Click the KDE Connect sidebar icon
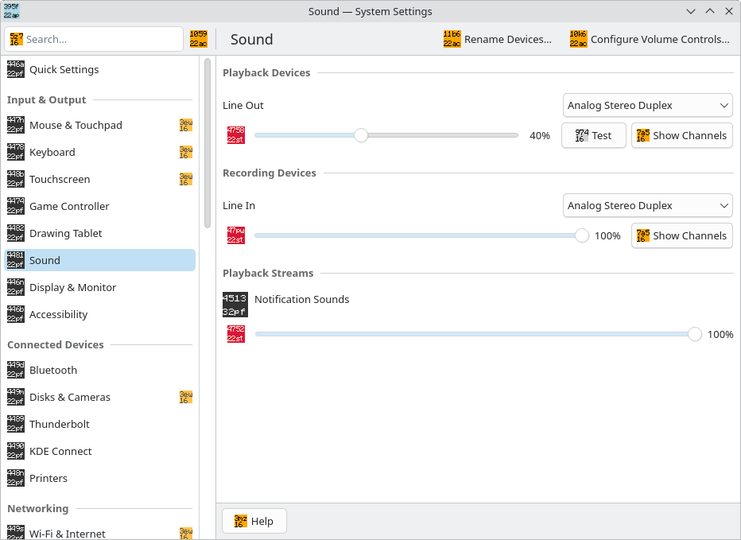This screenshot has width=741, height=540. coord(16,451)
